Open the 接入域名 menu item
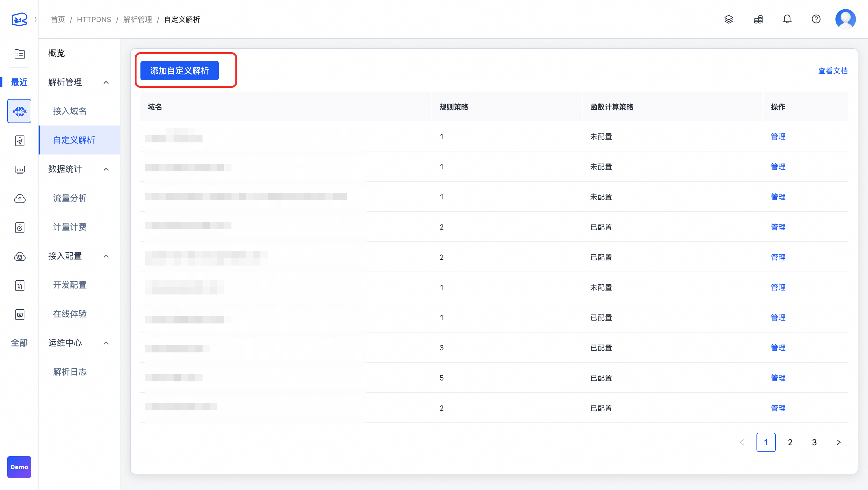This screenshot has height=490, width=868. click(x=70, y=111)
